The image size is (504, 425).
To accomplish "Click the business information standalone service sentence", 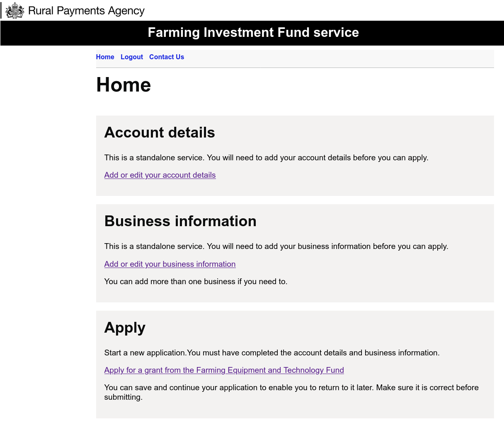I will coord(276,246).
